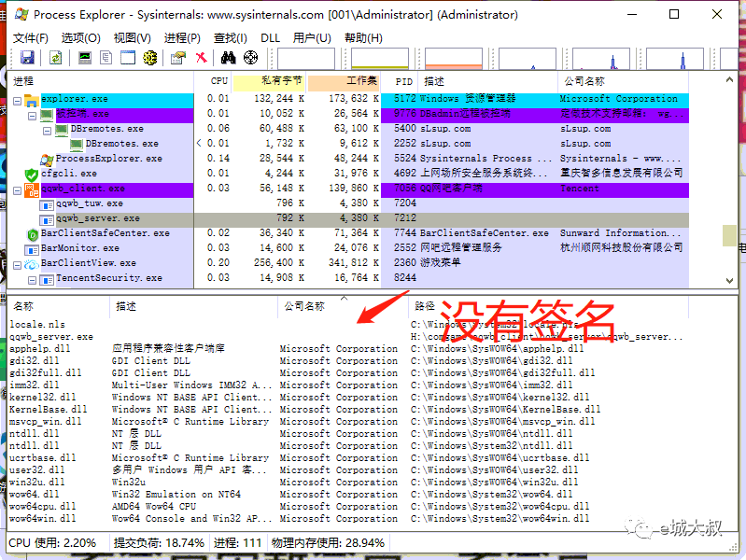
Task: Click the red X Kill Process icon
Action: 201,58
